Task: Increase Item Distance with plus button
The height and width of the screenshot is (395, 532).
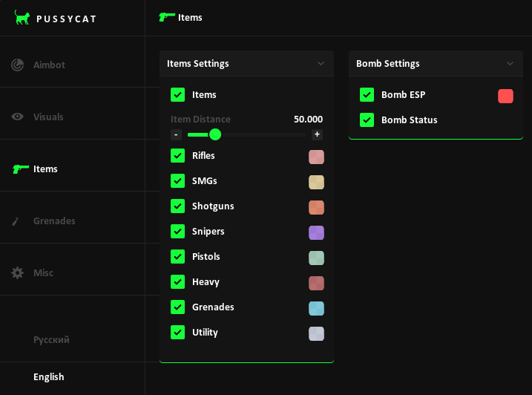Action: click(x=317, y=134)
